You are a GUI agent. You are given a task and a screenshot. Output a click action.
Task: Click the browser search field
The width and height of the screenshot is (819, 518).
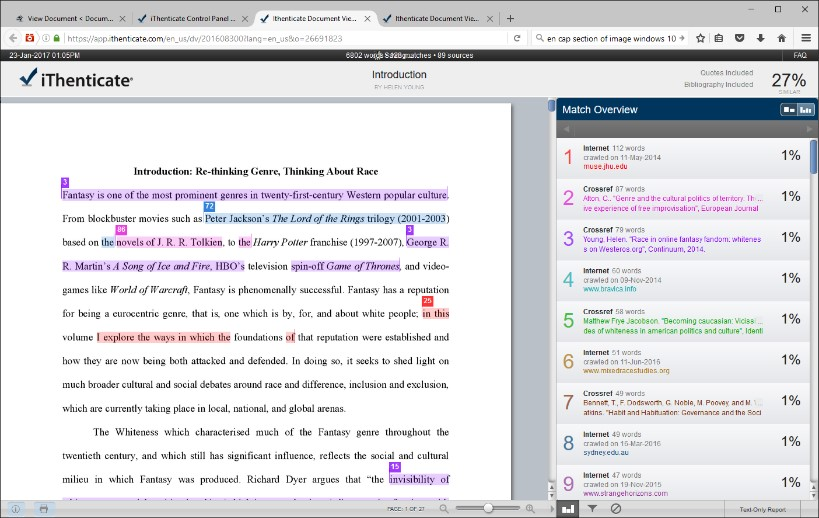611,38
